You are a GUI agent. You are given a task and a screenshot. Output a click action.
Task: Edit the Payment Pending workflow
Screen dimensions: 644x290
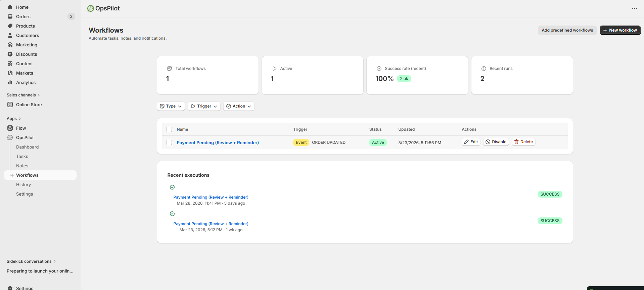pos(471,142)
